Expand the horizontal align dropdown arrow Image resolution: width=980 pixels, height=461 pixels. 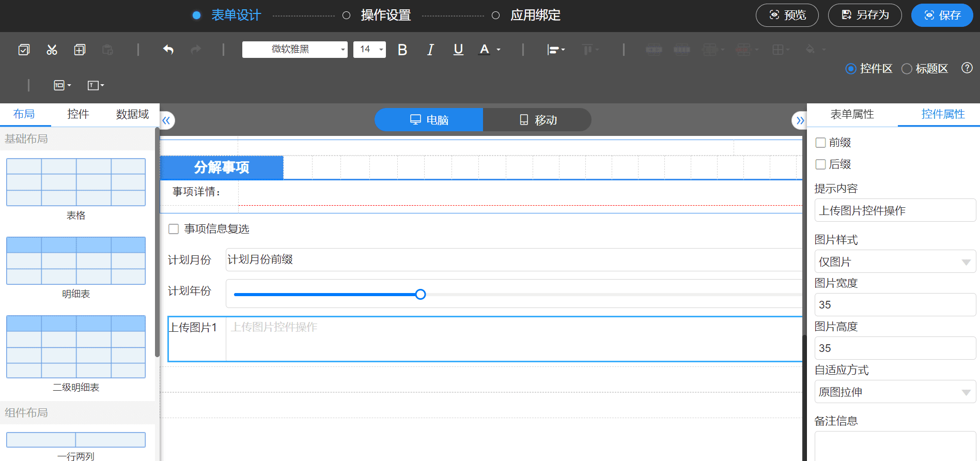pyautogui.click(x=563, y=50)
